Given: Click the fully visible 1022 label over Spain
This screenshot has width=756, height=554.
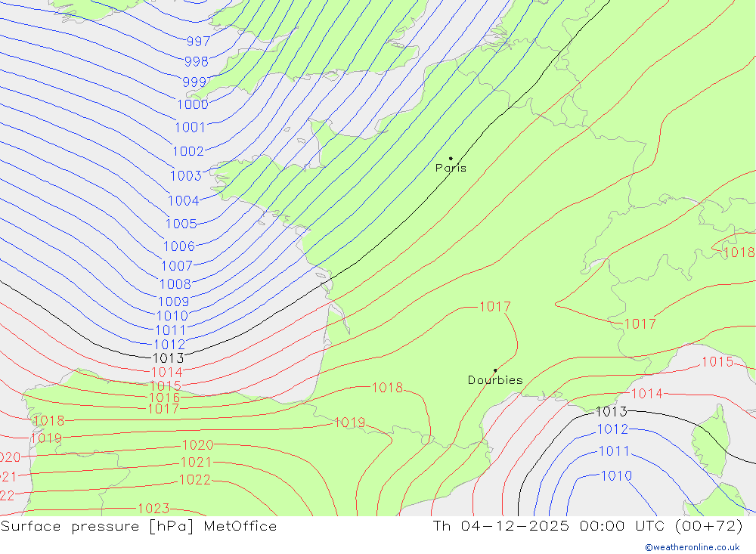Looking at the screenshot, I should 194,480.
